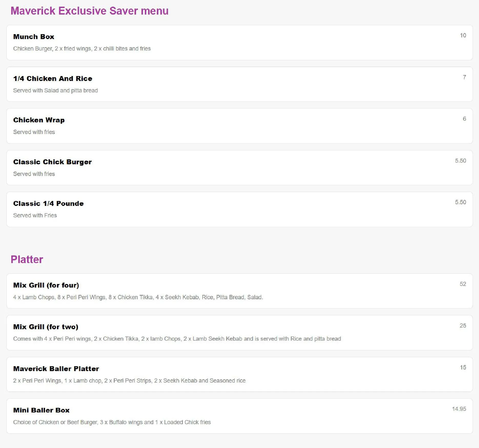
Task: Select the Classic 1/4 Pounde title
Action: click(48, 203)
